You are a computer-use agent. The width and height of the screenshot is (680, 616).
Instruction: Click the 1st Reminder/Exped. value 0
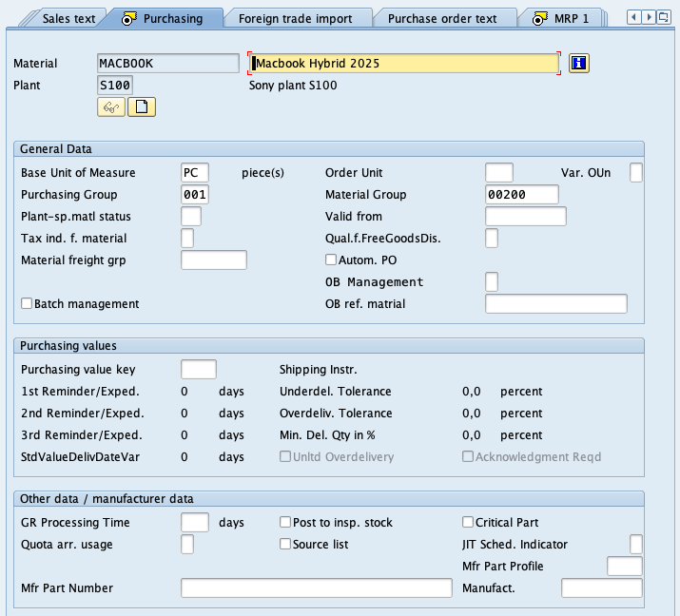coord(185,392)
